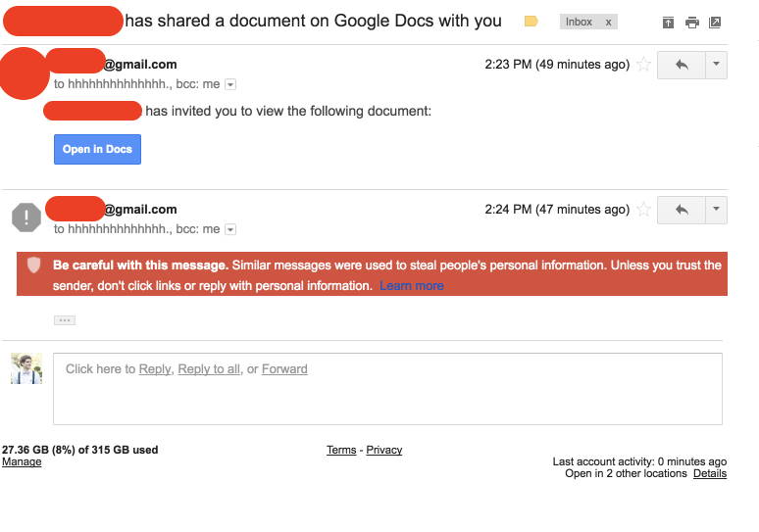
Task: Remove the Inbox label with x
Action: 608,22
